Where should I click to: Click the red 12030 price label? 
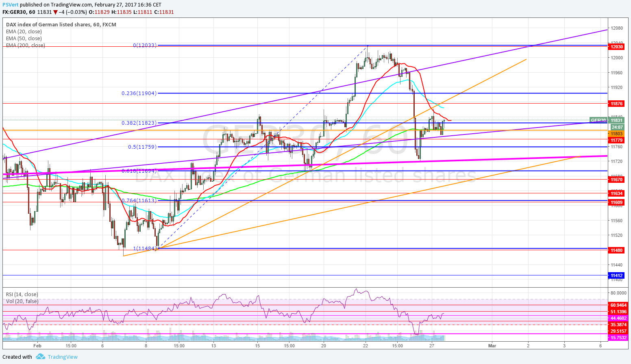click(x=616, y=47)
